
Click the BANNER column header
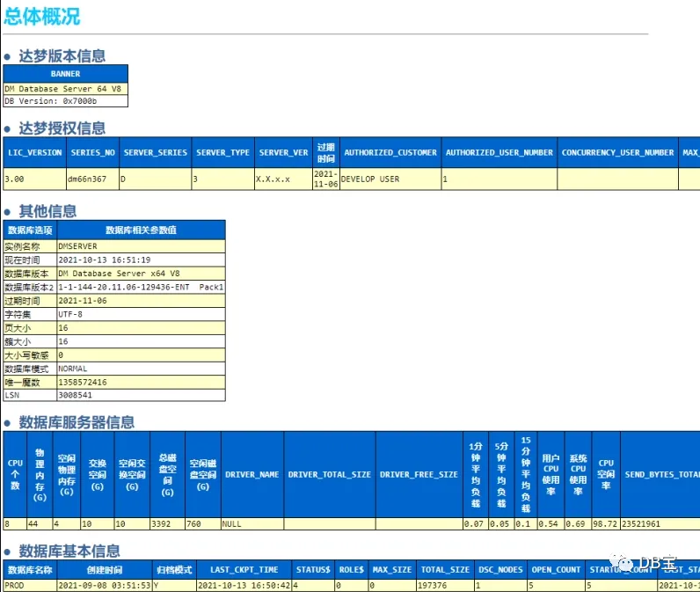click(66, 74)
